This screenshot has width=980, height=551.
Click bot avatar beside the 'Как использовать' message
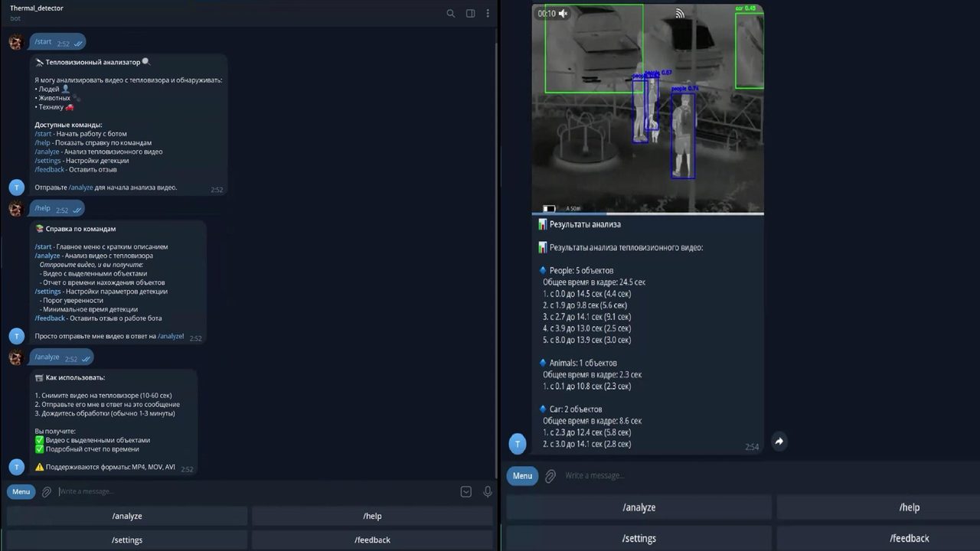tap(16, 467)
